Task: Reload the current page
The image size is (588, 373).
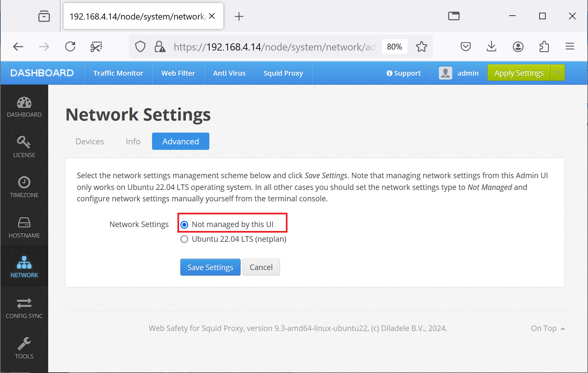Action: [70, 47]
